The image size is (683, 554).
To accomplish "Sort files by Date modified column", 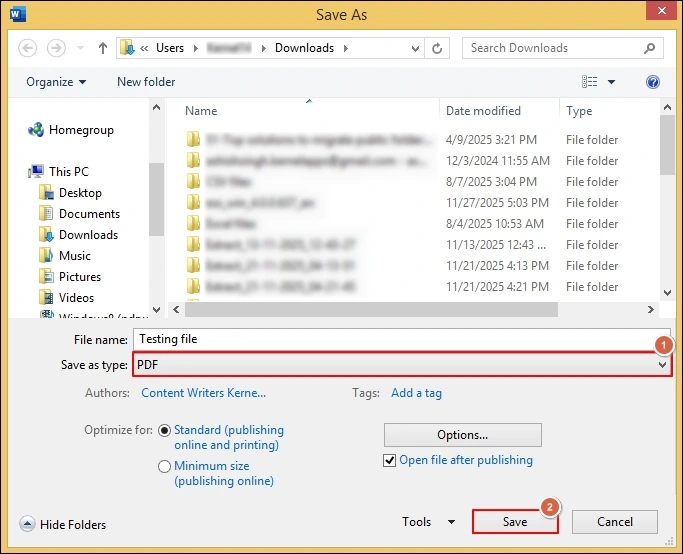I will click(x=484, y=111).
